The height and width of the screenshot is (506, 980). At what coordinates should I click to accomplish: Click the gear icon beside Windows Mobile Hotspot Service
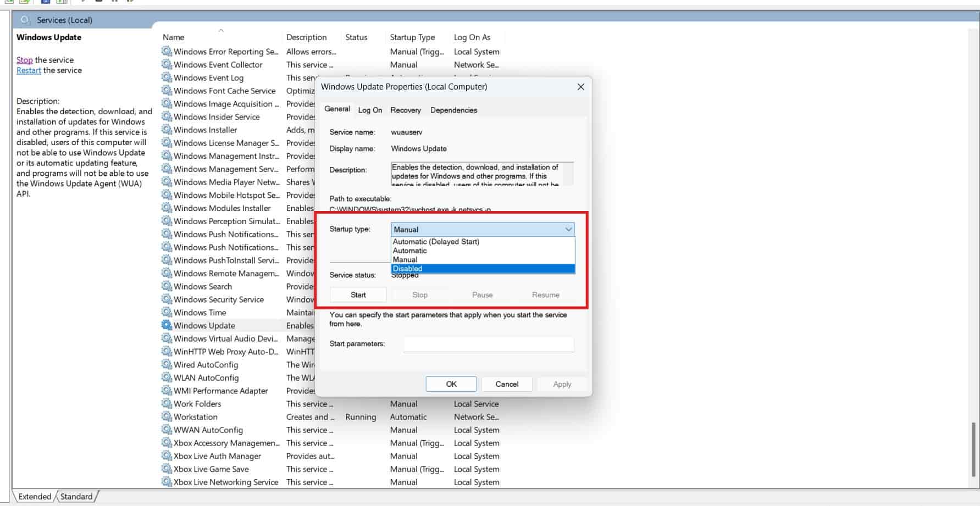click(x=167, y=195)
